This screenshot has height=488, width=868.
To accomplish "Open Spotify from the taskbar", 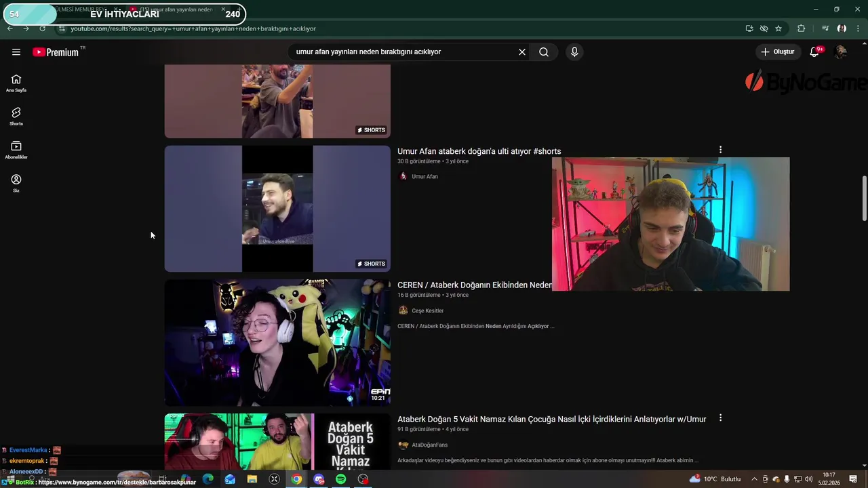I will click(341, 479).
